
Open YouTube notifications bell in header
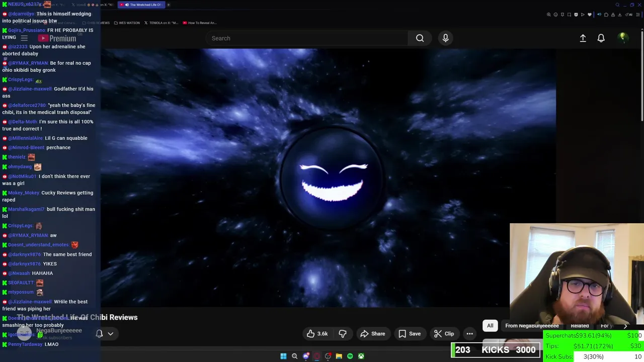click(x=601, y=38)
